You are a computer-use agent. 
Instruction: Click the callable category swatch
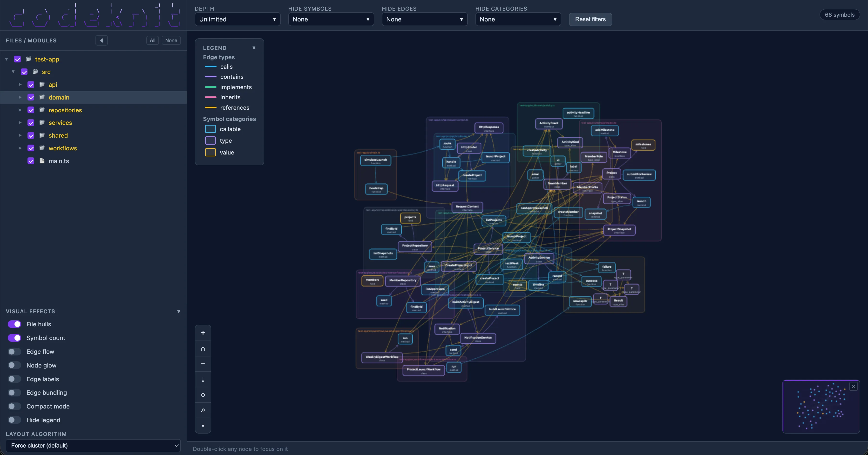210,129
